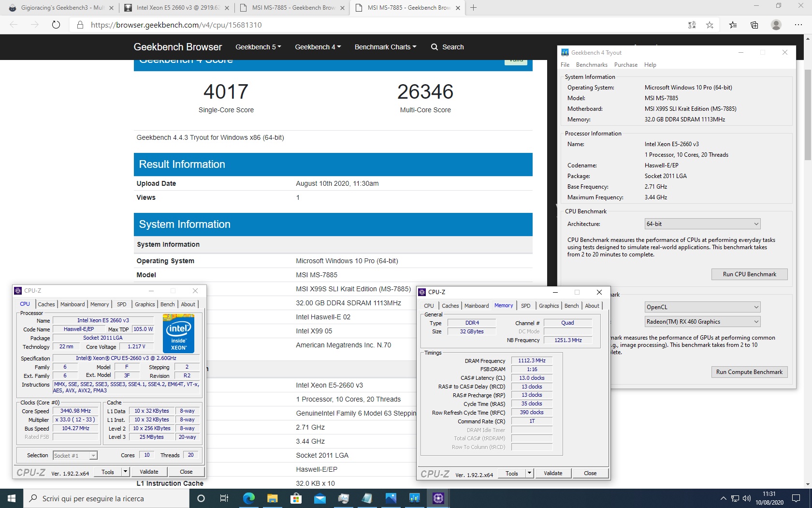This screenshot has height=508, width=812.
Task: Click Validate in right CPU-Z window
Action: point(553,473)
